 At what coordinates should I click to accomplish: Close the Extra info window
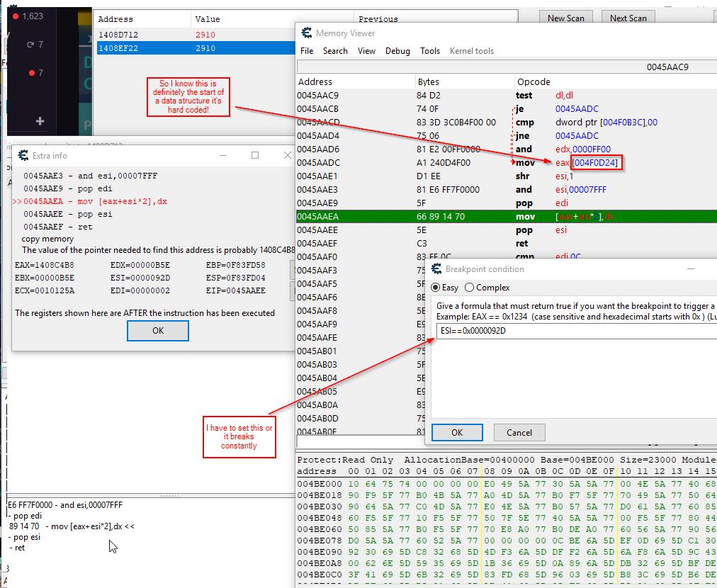click(287, 155)
